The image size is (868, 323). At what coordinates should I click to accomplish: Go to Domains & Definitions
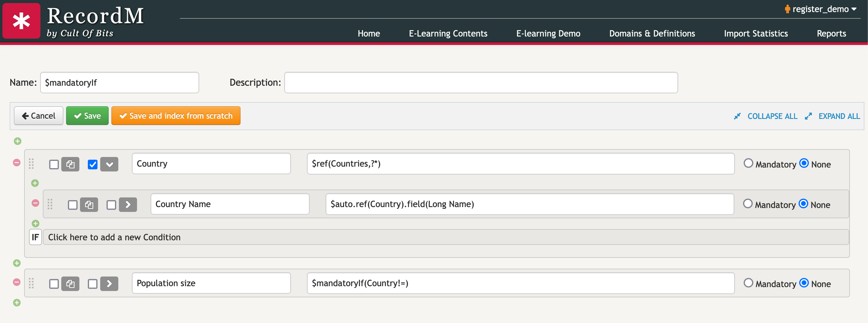652,34
